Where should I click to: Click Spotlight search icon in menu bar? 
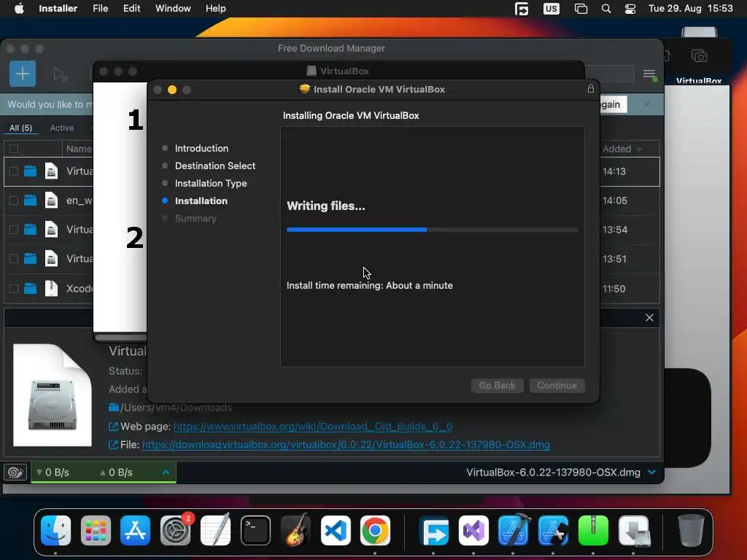click(x=606, y=9)
